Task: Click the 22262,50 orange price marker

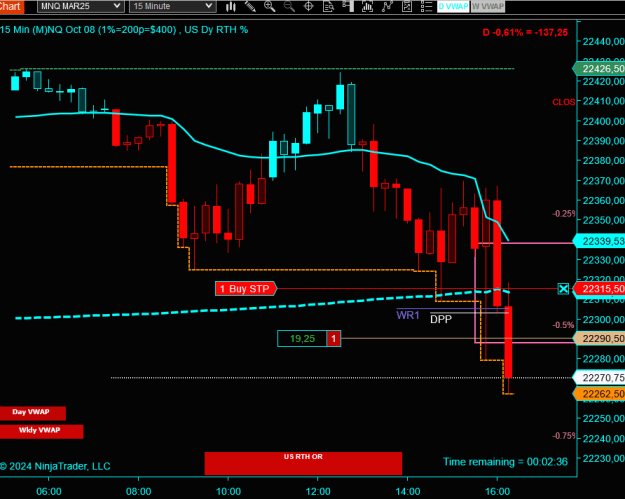Action: 599,394
